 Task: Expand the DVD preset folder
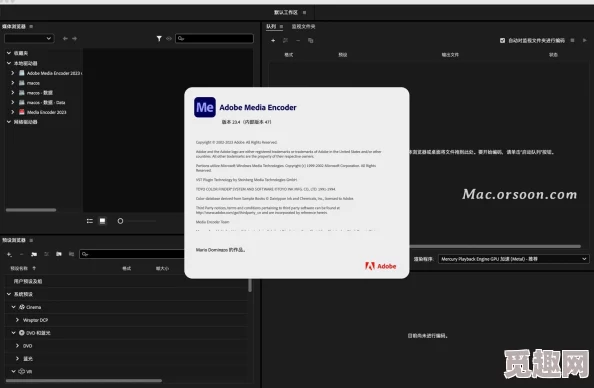click(x=17, y=346)
